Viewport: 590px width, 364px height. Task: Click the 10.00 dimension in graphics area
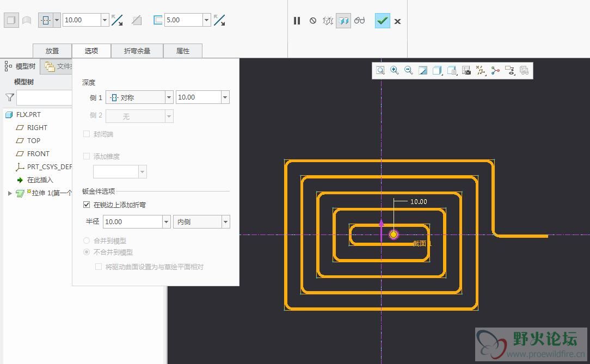tap(419, 201)
